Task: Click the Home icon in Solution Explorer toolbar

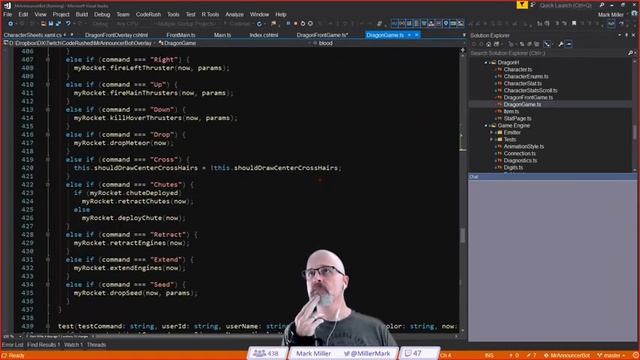Action: coord(489,44)
